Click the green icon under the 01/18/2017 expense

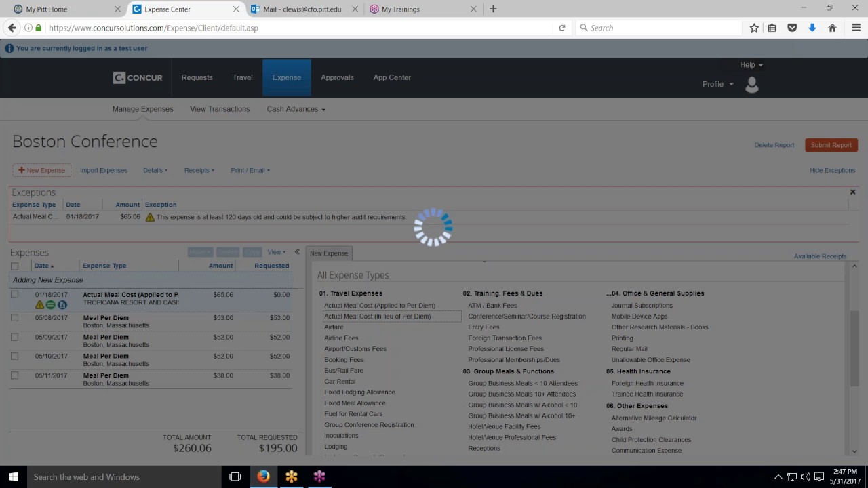[50, 305]
